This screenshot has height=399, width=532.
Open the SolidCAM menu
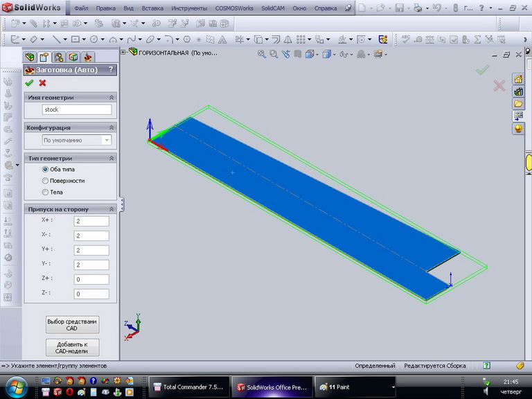point(273,8)
